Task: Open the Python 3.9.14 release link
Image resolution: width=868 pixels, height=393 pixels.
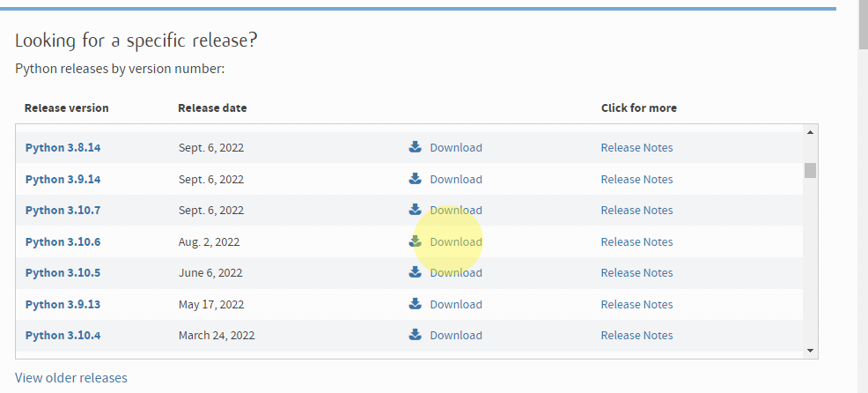Action: pyautogui.click(x=63, y=180)
